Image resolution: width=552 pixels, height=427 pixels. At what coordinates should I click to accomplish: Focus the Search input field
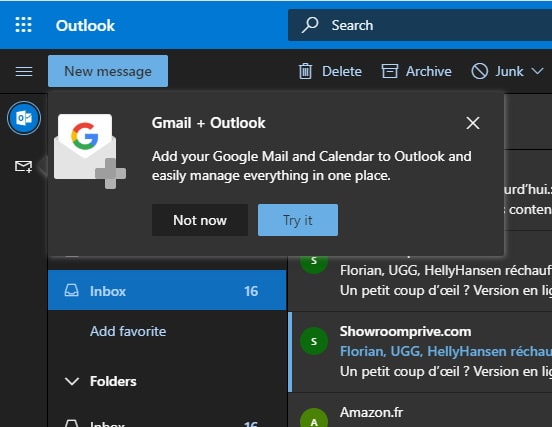point(420,25)
